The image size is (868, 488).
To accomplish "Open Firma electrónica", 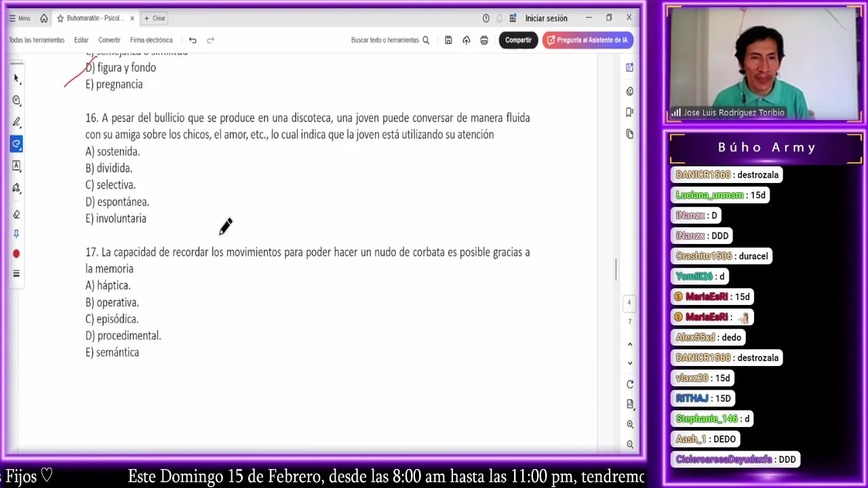I will point(151,40).
